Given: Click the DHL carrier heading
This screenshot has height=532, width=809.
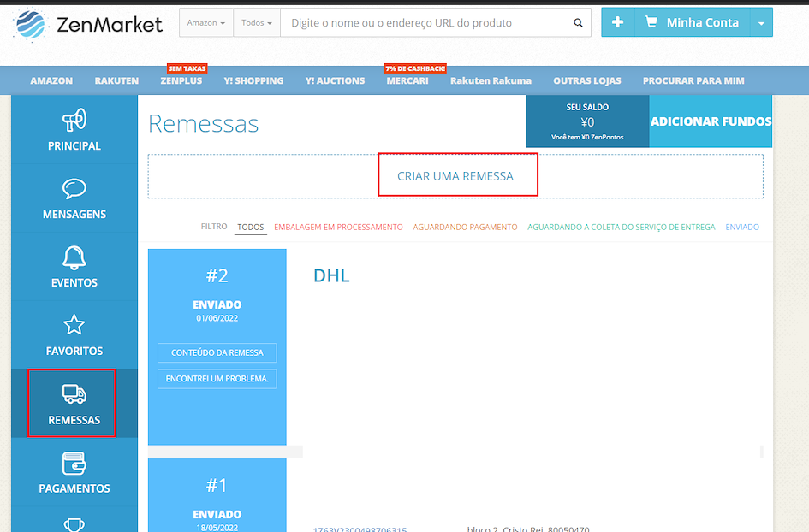Looking at the screenshot, I should [331, 275].
